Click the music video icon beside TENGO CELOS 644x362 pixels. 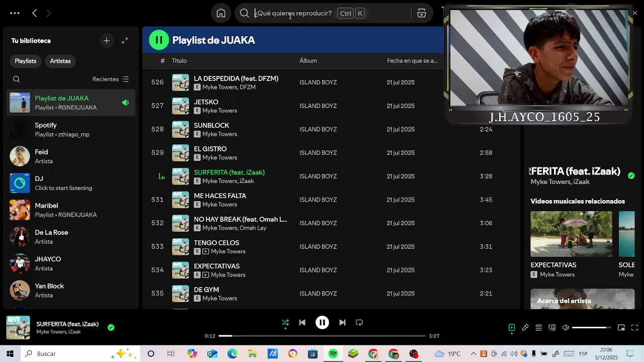coord(205,251)
